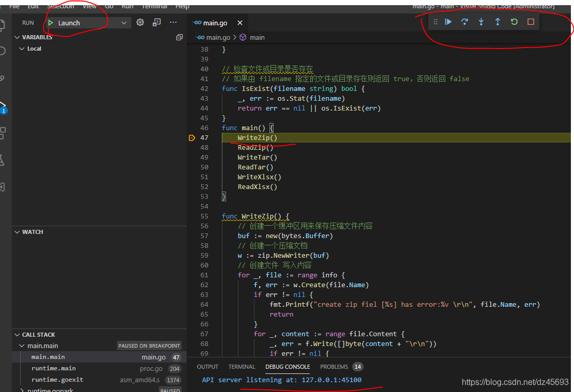The image size is (574, 392).
Task: Open the Launch configuration dropdown
Action: 123,22
